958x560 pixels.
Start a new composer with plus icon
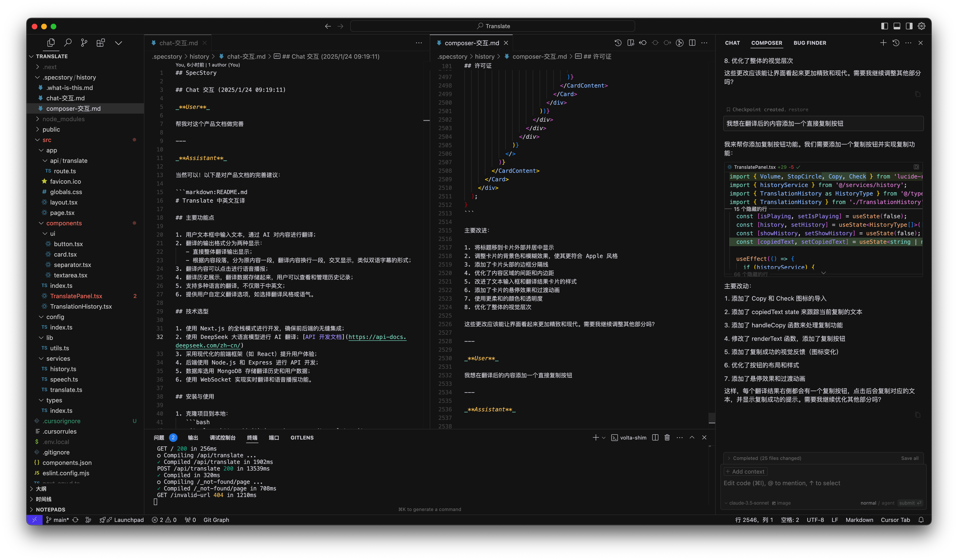[883, 43]
